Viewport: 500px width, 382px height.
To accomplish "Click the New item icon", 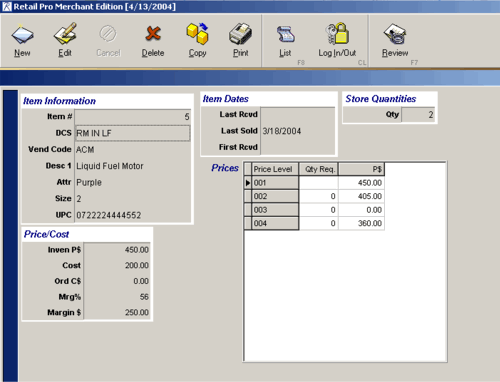I will [22, 35].
